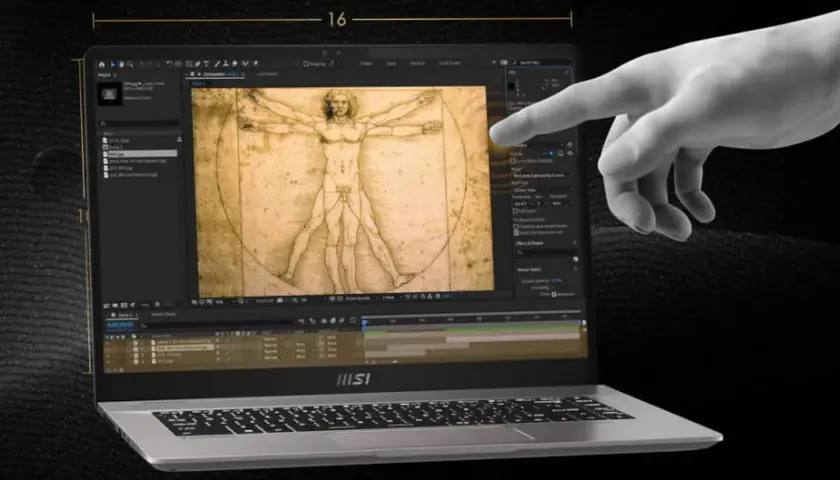Select the Type tool
840x480 pixels.
206,64
